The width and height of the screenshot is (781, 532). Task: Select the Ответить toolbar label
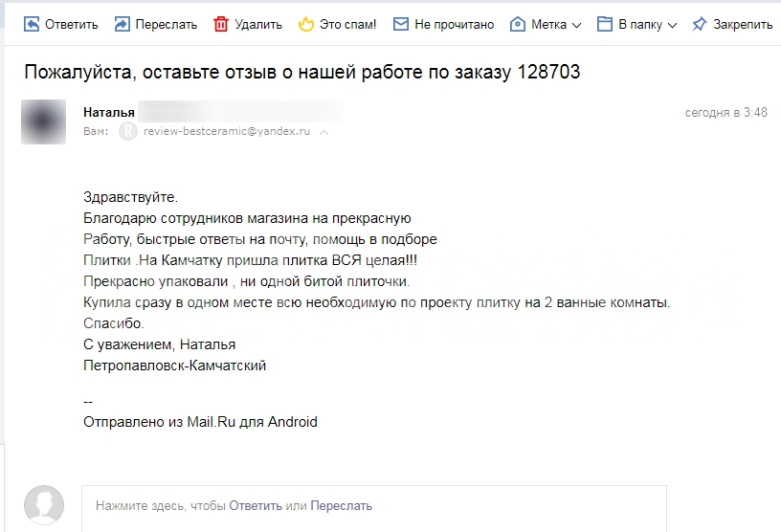71,25
